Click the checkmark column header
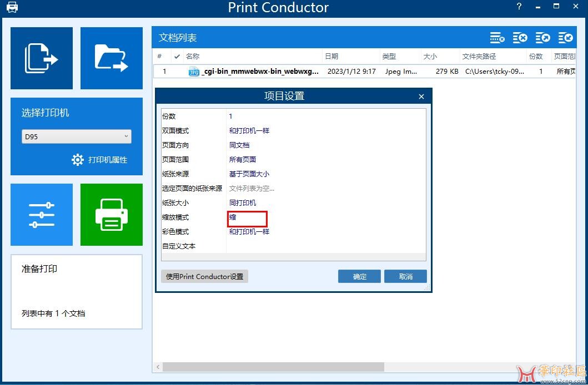Image resolution: width=588 pixels, height=385 pixels. [x=177, y=57]
